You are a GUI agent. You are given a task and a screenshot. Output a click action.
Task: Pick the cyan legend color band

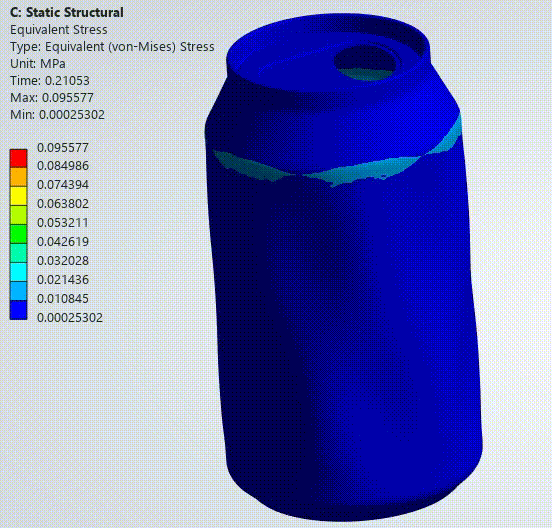point(18,272)
